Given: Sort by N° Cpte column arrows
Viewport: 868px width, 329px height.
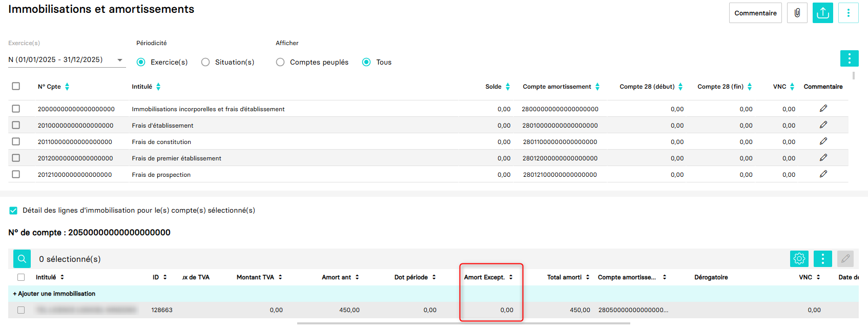Looking at the screenshot, I should pyautogui.click(x=67, y=87).
